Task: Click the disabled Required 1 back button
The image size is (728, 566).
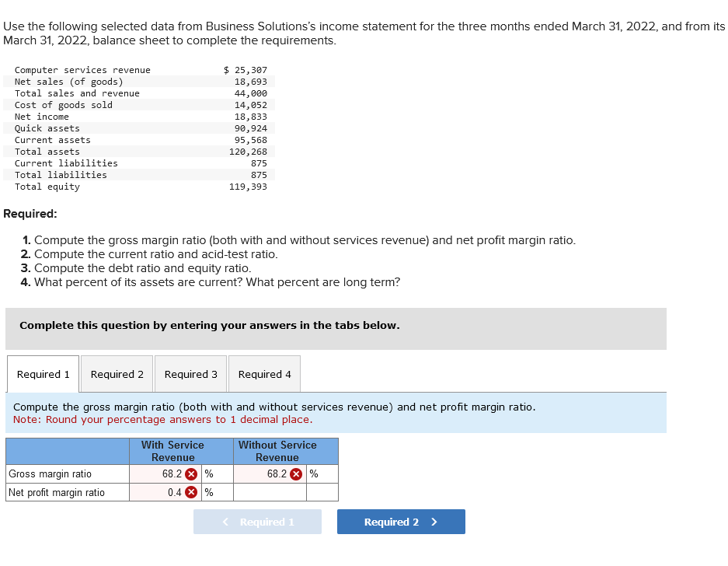Action: click(x=257, y=521)
